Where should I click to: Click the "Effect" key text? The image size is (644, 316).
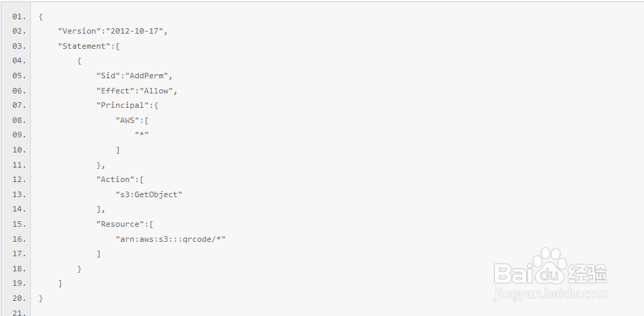(115, 91)
